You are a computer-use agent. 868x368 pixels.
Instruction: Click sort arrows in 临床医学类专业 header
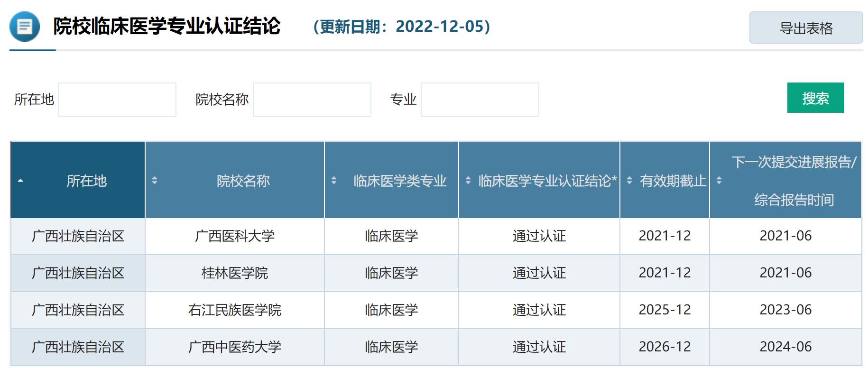334,181
